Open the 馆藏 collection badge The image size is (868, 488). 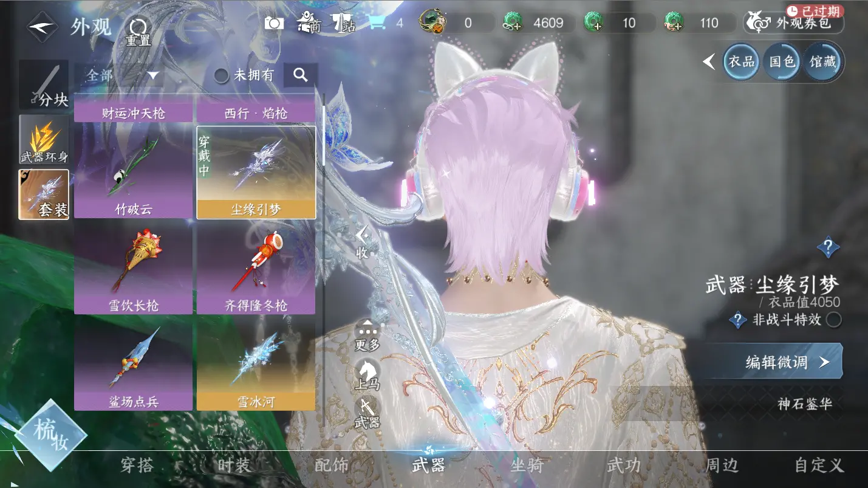(822, 61)
